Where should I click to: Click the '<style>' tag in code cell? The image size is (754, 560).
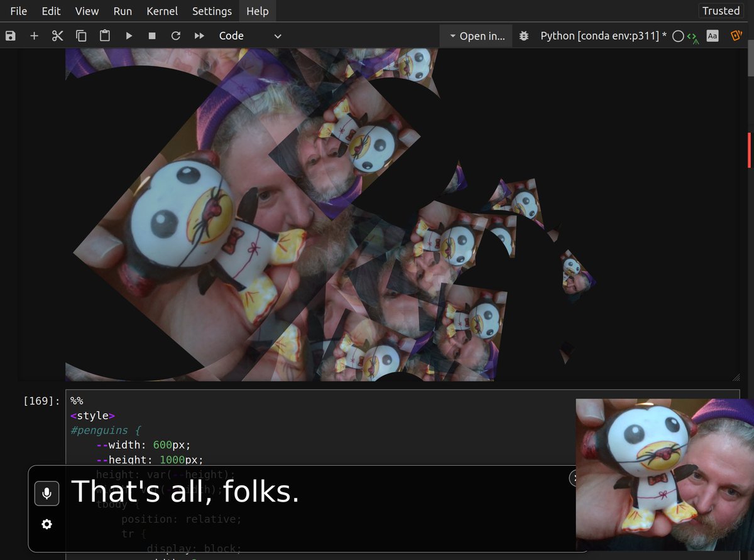point(92,416)
